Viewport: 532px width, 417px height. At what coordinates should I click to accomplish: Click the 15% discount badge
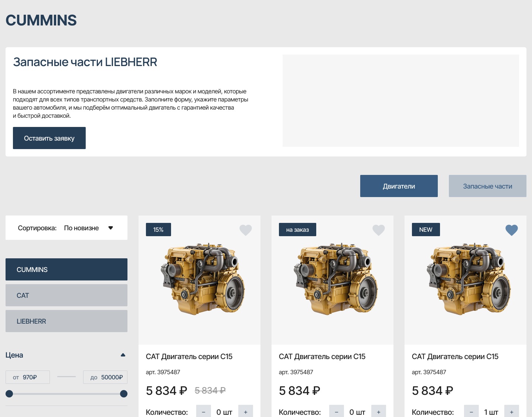click(x=158, y=230)
